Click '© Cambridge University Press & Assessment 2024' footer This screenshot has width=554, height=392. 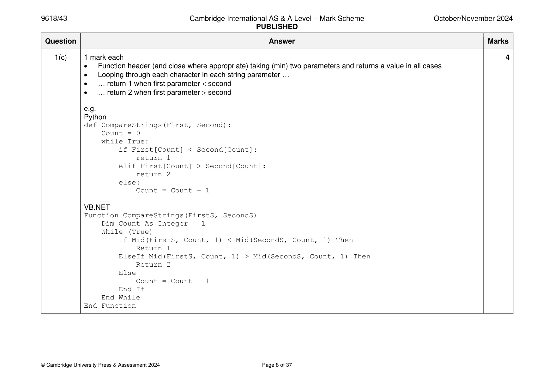point(100,365)
